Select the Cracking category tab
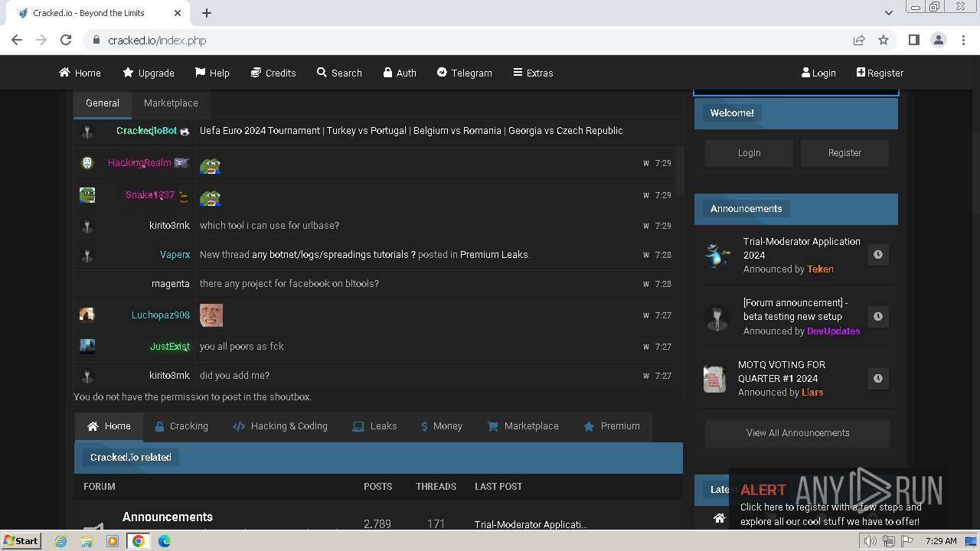Image resolution: width=980 pixels, height=551 pixels. pos(181,426)
